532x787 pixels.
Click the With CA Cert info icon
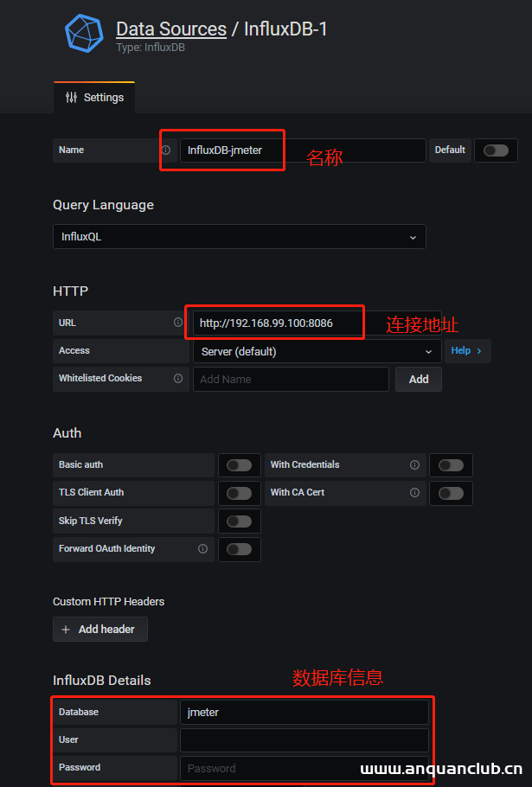click(414, 492)
